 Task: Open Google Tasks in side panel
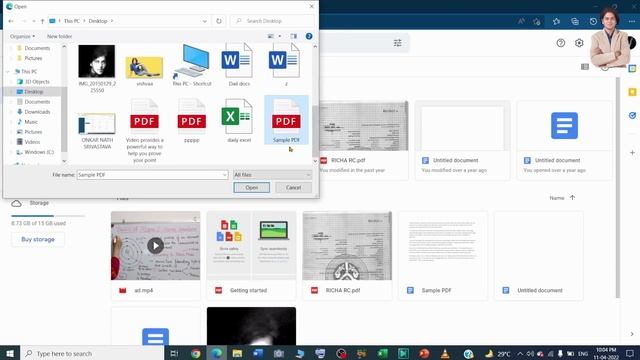[x=632, y=116]
